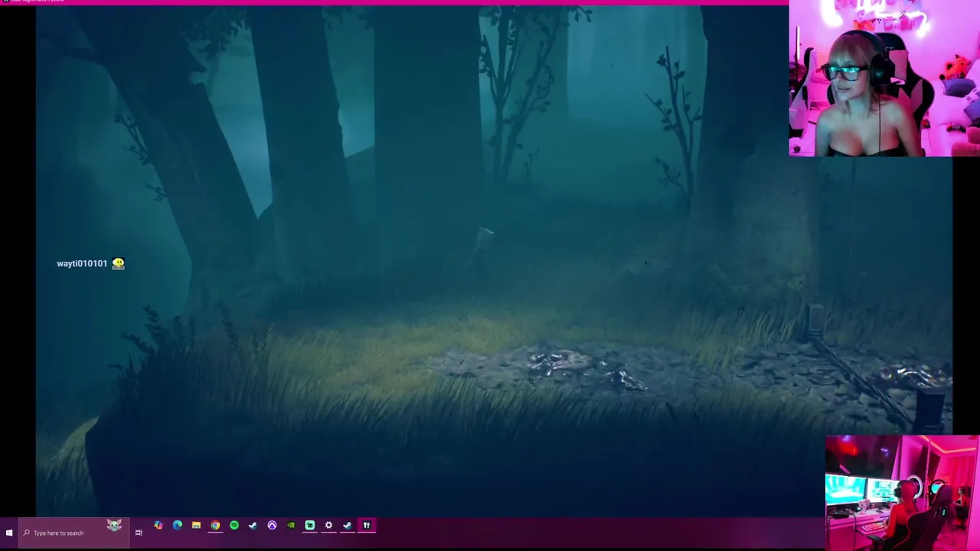
Task: Click the search highlight creature icon in the search box
Action: pos(114,525)
